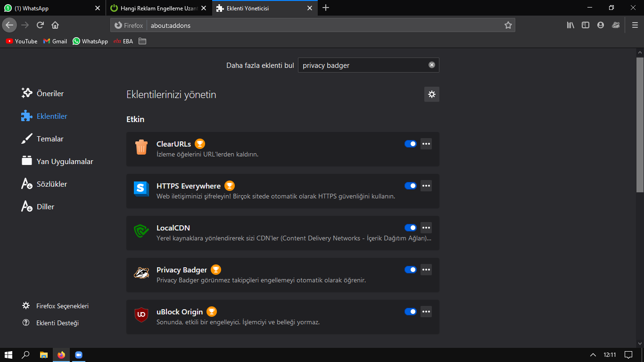Reload the current page
The width and height of the screenshot is (644, 362).
tap(41, 25)
